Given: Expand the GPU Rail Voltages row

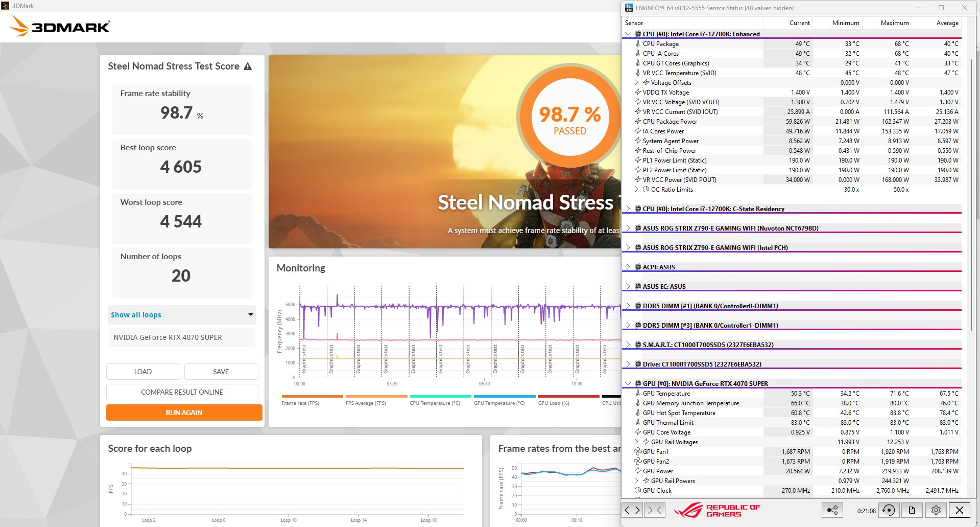Looking at the screenshot, I should coord(636,442).
